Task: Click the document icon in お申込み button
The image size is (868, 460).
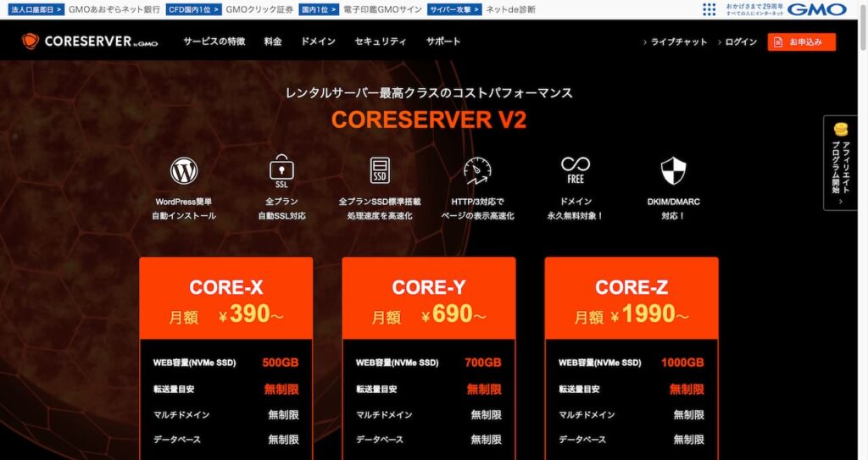Action: coord(778,42)
